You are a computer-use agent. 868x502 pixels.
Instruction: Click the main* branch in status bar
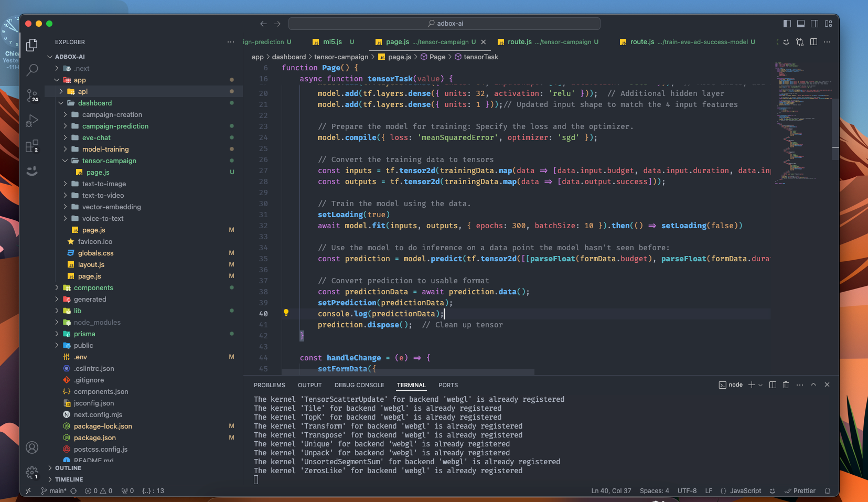pos(54,491)
